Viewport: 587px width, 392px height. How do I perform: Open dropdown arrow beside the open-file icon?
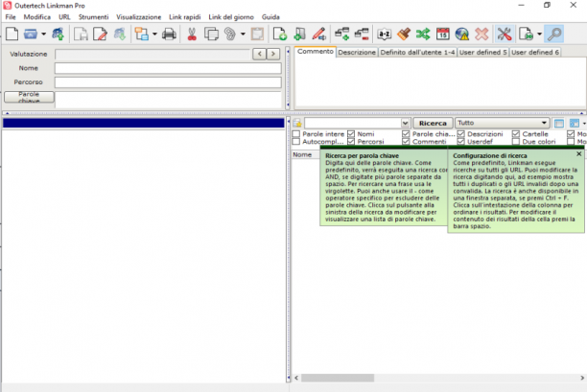click(43, 35)
